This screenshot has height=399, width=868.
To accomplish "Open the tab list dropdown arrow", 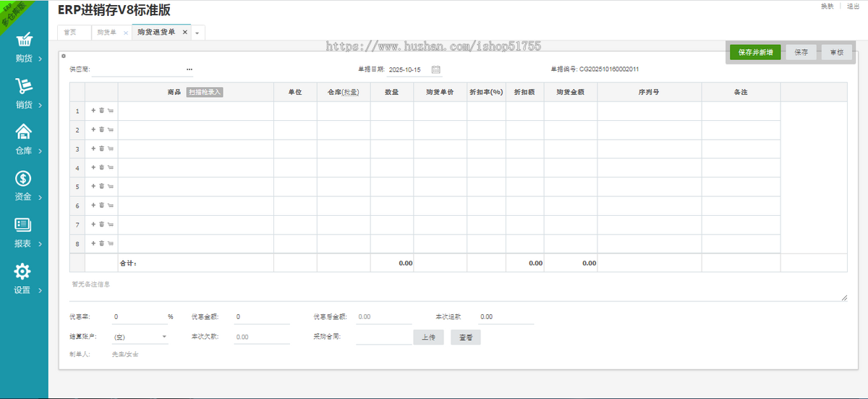I will point(197,33).
